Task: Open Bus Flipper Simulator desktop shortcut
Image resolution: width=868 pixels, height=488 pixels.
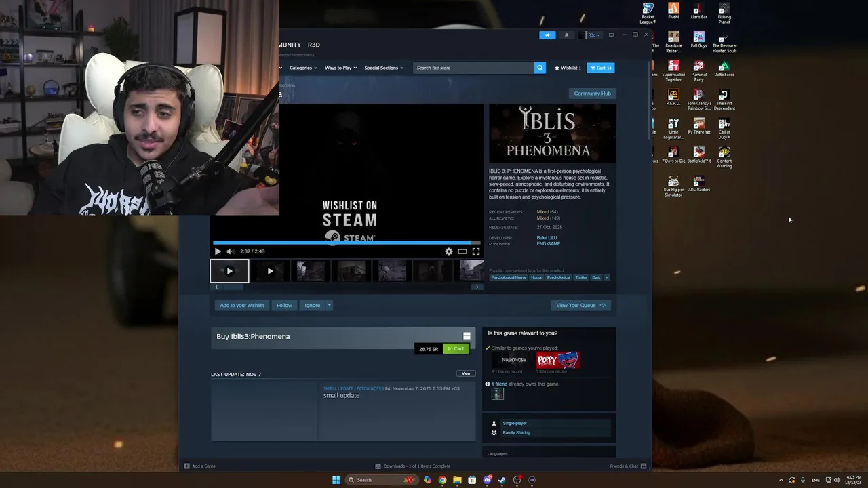Action: pyautogui.click(x=673, y=186)
